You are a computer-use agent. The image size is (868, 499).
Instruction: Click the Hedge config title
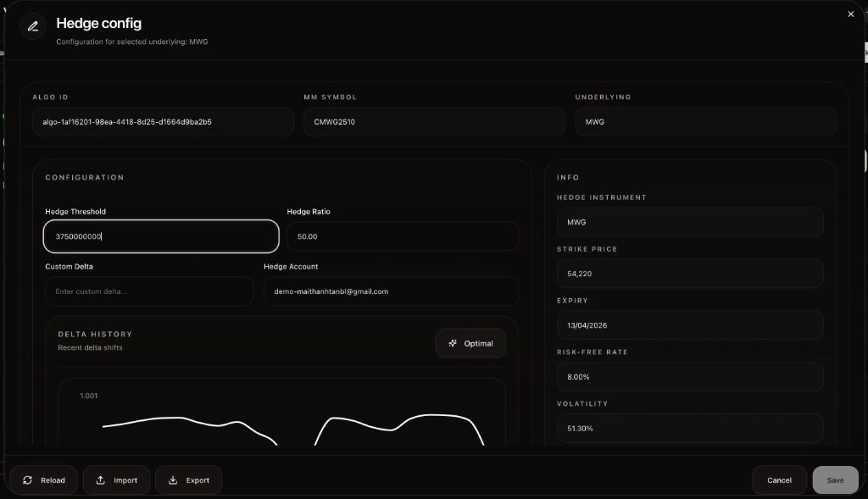pyautogui.click(x=98, y=23)
